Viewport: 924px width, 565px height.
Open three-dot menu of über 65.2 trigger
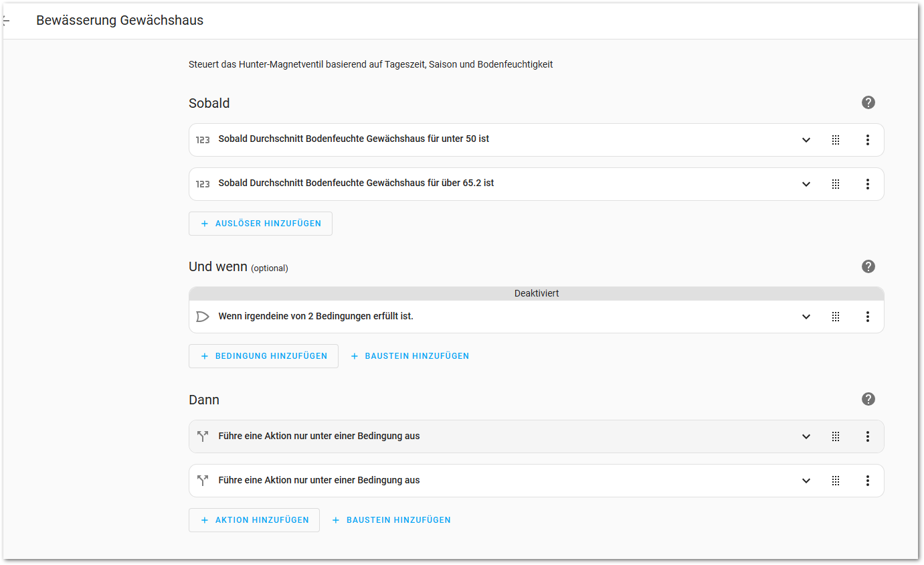coord(867,184)
